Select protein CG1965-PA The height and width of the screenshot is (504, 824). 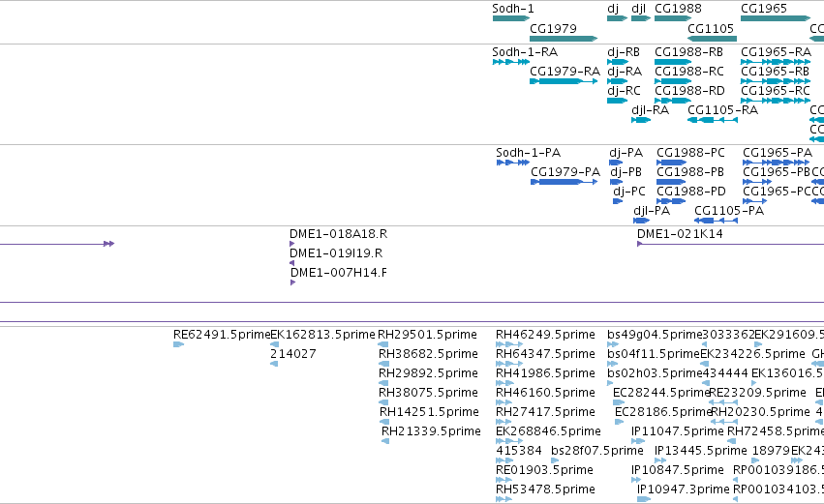(x=777, y=163)
